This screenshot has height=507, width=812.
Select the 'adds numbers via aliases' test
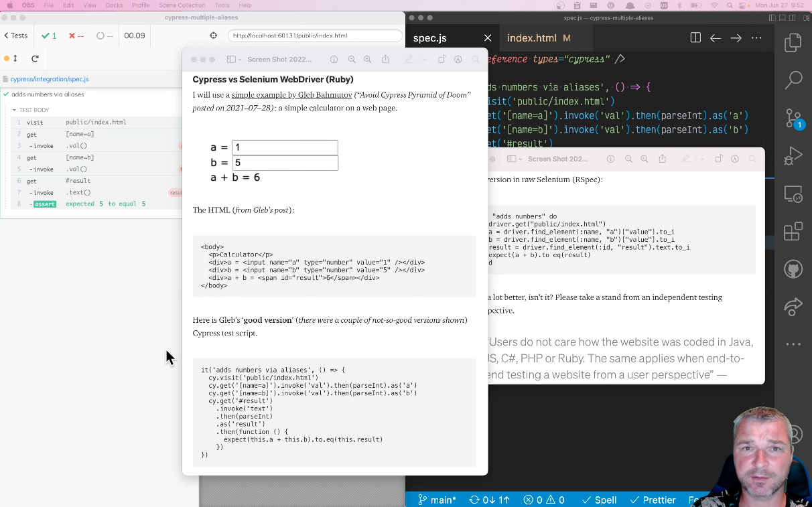point(48,94)
